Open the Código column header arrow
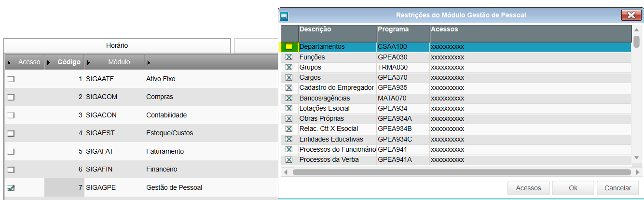The image size is (644, 200). click(x=48, y=62)
